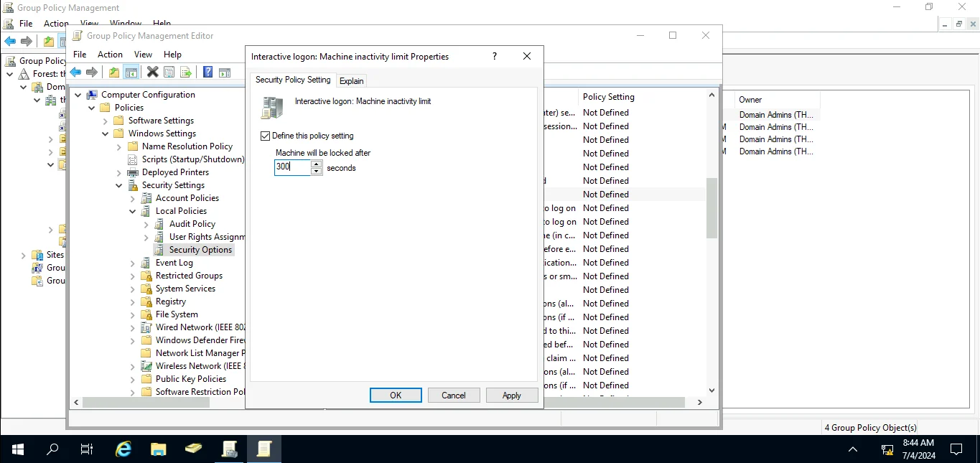Switch to the Explain tab

tap(352, 80)
